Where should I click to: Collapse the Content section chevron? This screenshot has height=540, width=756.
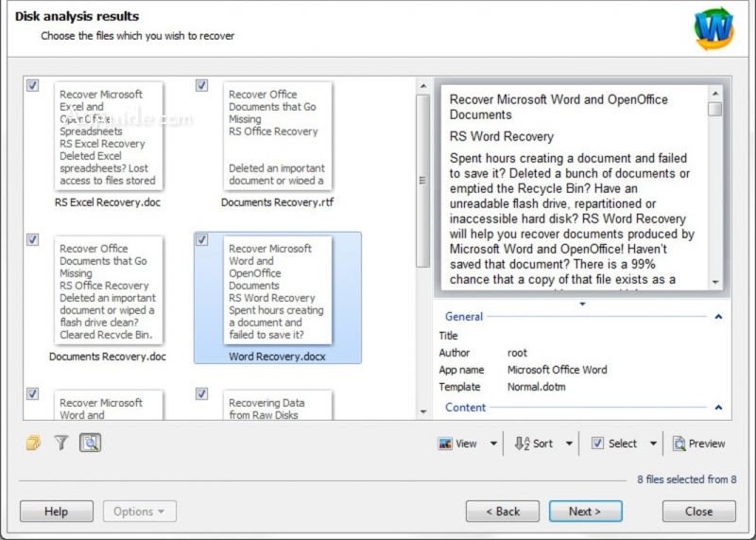[718, 408]
